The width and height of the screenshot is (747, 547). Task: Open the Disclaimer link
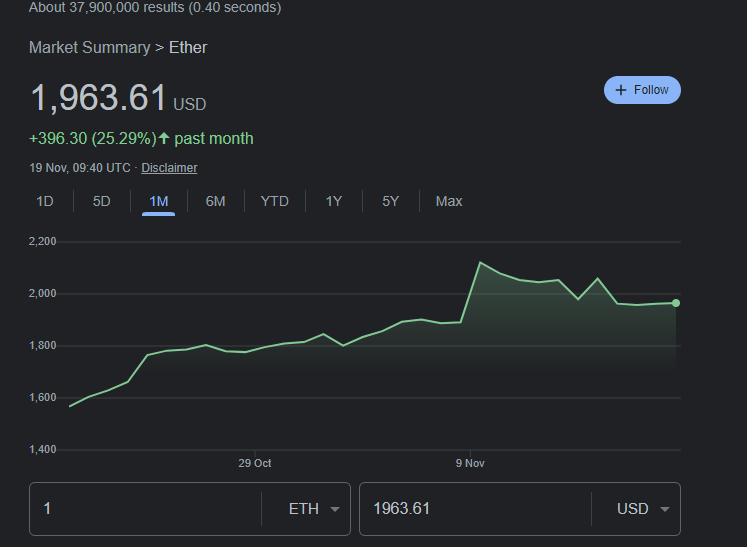click(x=169, y=168)
